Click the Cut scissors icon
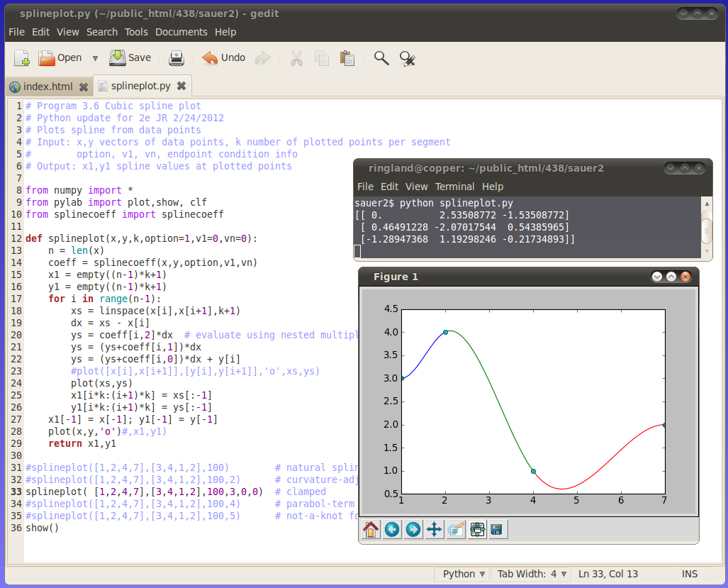 296,58
